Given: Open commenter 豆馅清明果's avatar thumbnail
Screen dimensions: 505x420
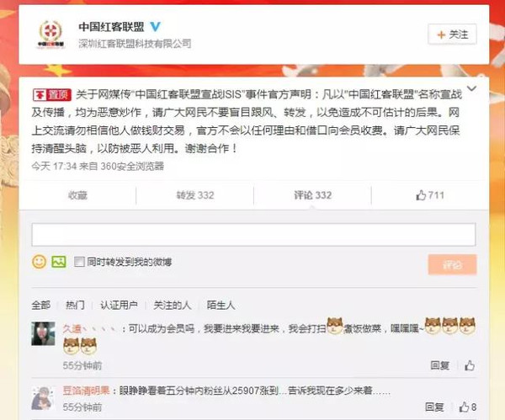Looking at the screenshot, I should 43,398.
